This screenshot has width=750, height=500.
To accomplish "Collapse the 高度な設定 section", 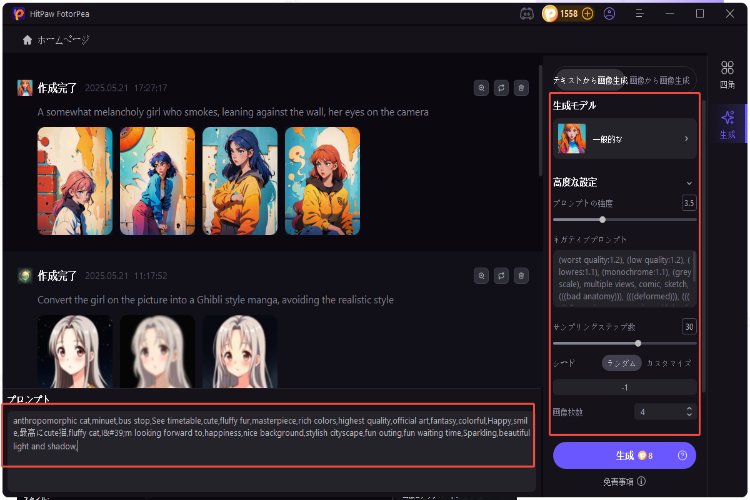I will (689, 183).
